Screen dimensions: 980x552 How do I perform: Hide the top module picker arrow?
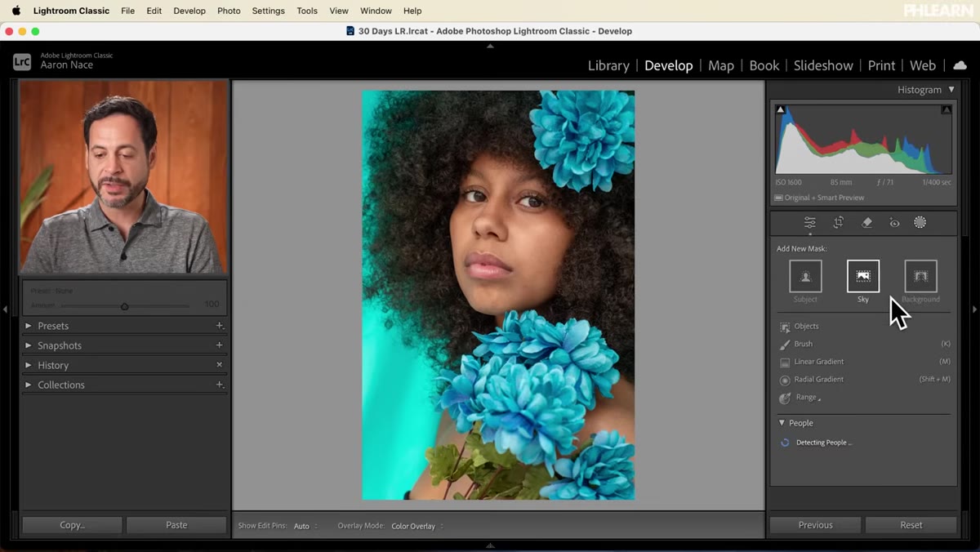tap(490, 47)
